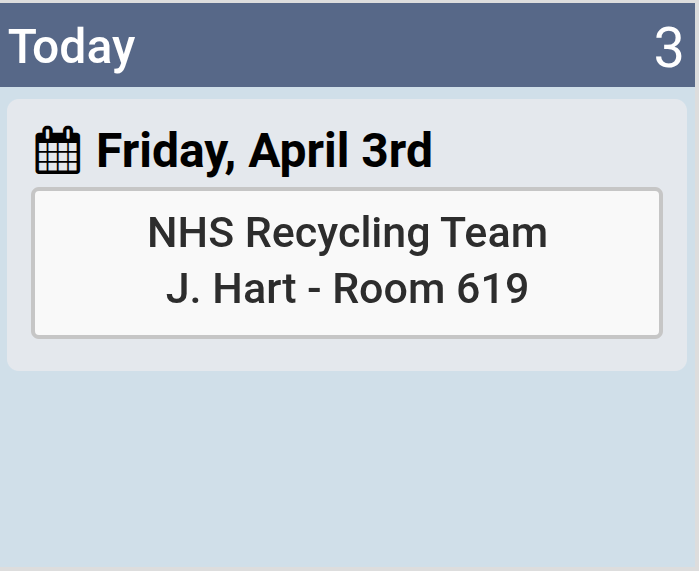
Task: Click the gray panel right of the date heading
Action: tap(560, 151)
